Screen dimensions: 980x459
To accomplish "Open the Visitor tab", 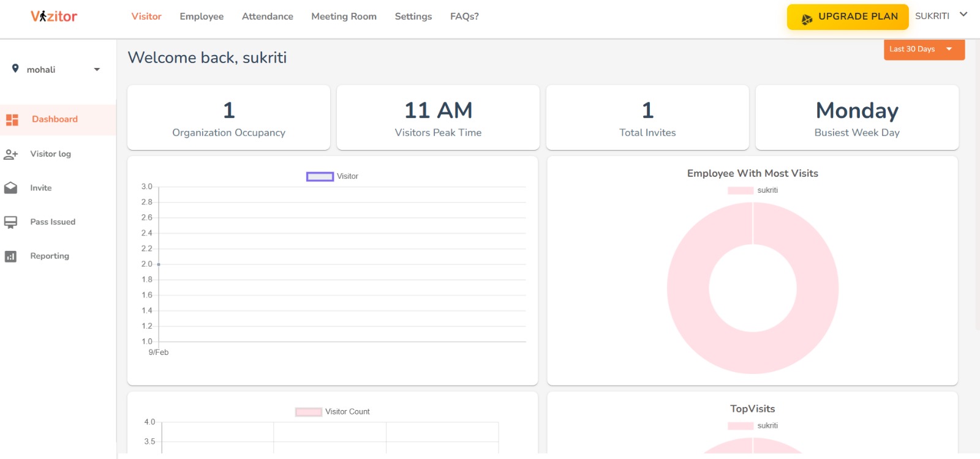I will pos(146,17).
